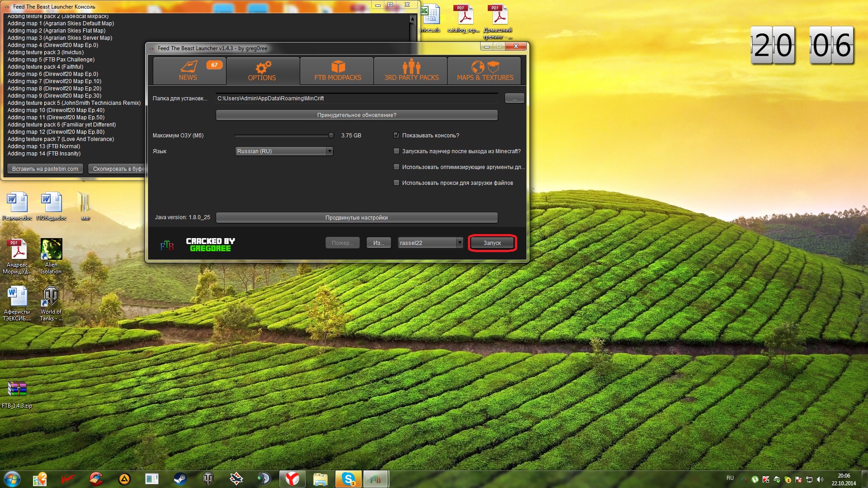The width and height of the screenshot is (868, 488).
Task: Open the window-panel app icon in taskbar
Action: [x=152, y=479]
